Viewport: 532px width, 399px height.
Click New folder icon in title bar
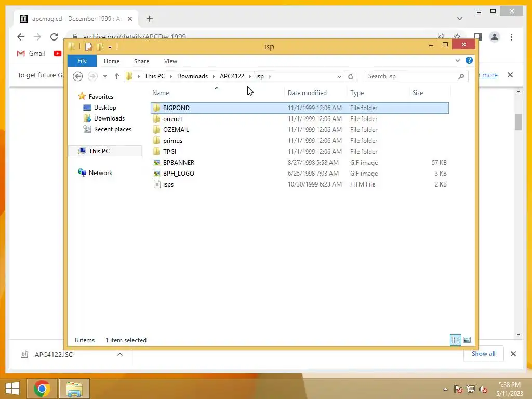tap(100, 47)
